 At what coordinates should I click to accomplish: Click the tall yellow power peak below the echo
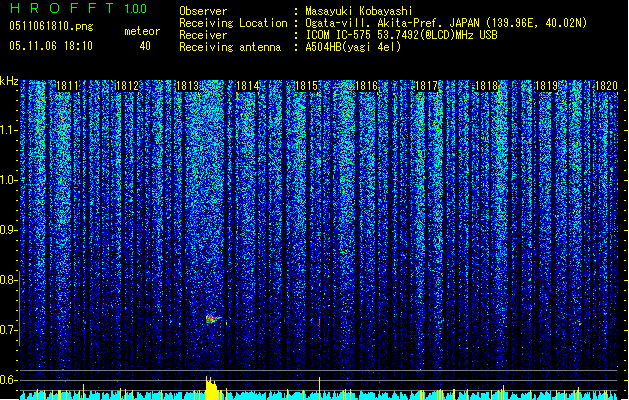pos(212,388)
